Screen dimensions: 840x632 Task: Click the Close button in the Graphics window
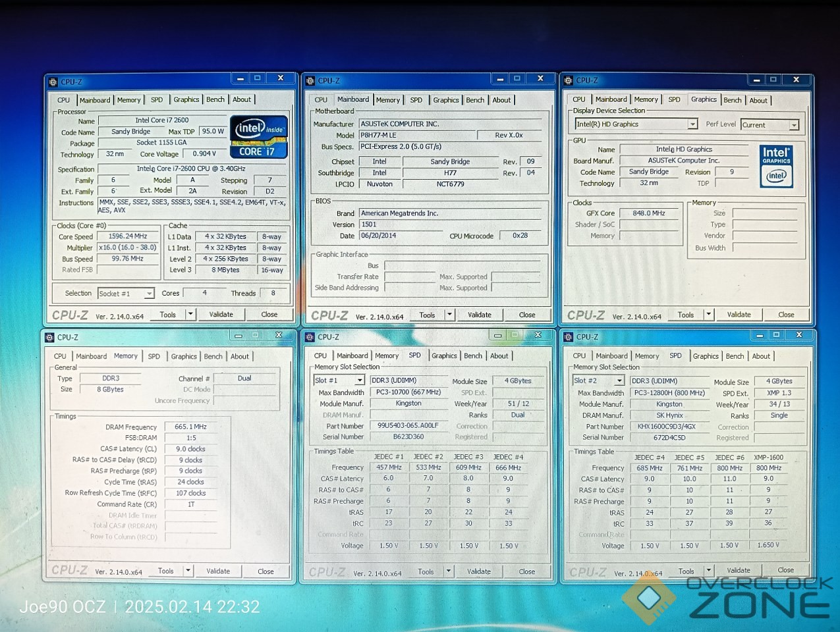click(x=787, y=315)
